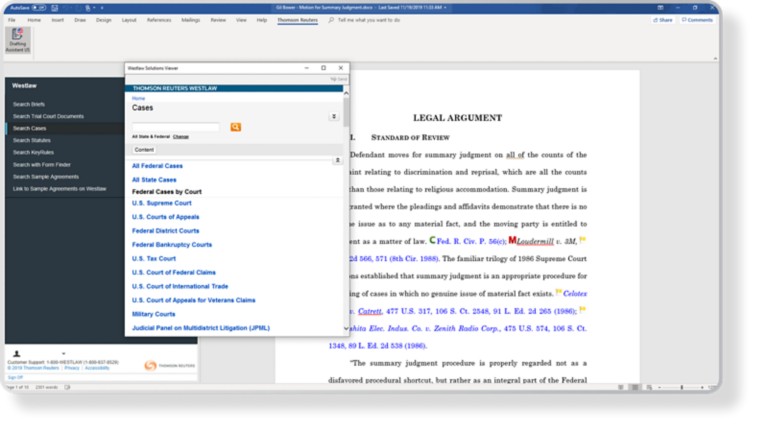Click the Word zoom slider in status bar
Viewport: 768px width, 432px height.
pyautogui.click(x=681, y=387)
